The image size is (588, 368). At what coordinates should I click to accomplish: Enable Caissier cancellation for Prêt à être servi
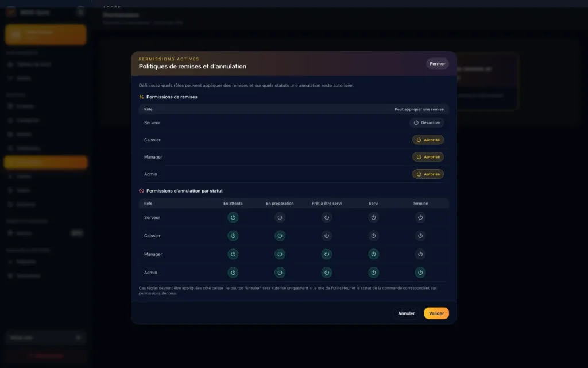[327, 236]
